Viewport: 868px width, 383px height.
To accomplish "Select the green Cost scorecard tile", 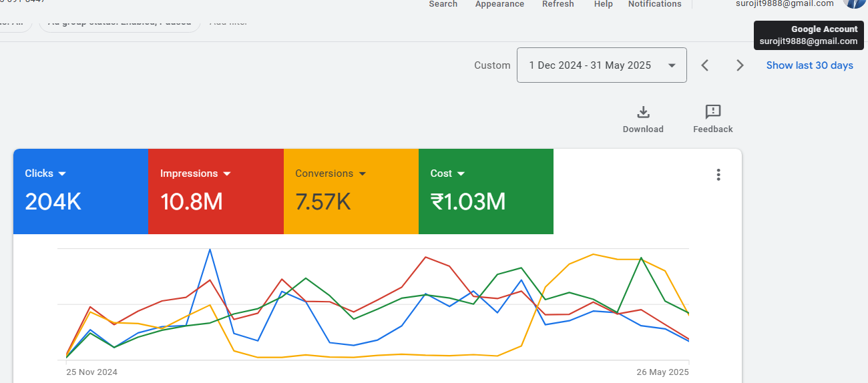I will point(485,191).
